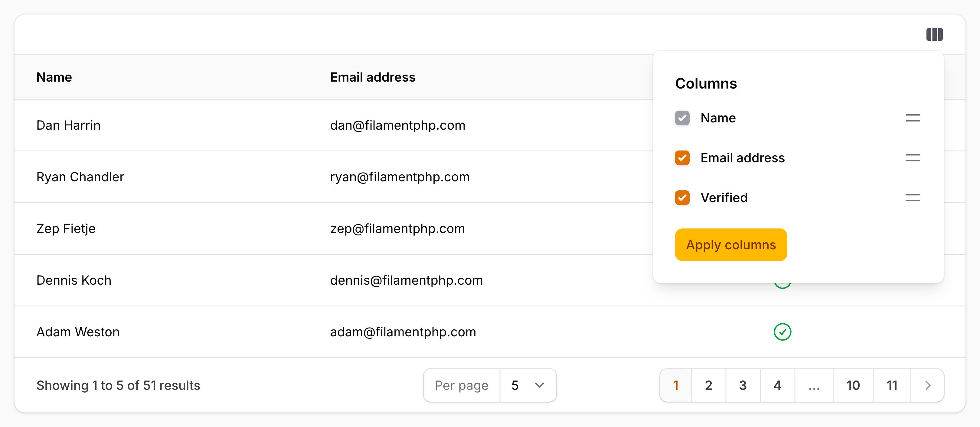The width and height of the screenshot is (980, 427).
Task: Open the column toggle panel icon
Action: [935, 34]
